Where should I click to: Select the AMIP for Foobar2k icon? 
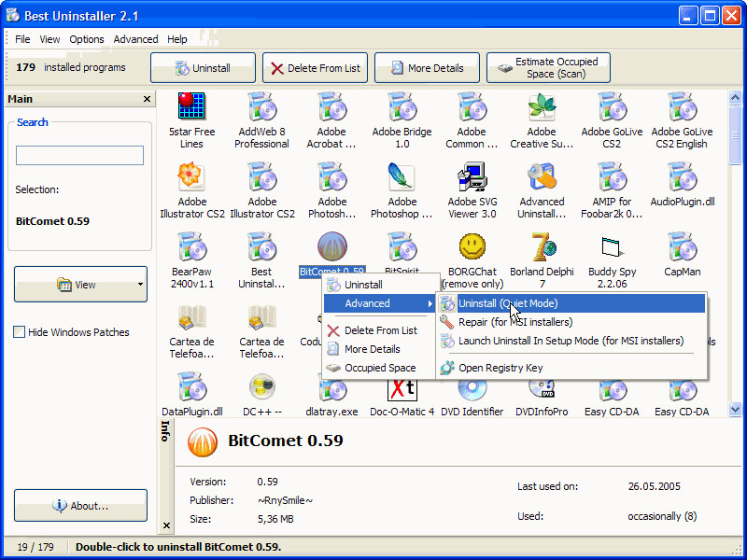click(612, 176)
